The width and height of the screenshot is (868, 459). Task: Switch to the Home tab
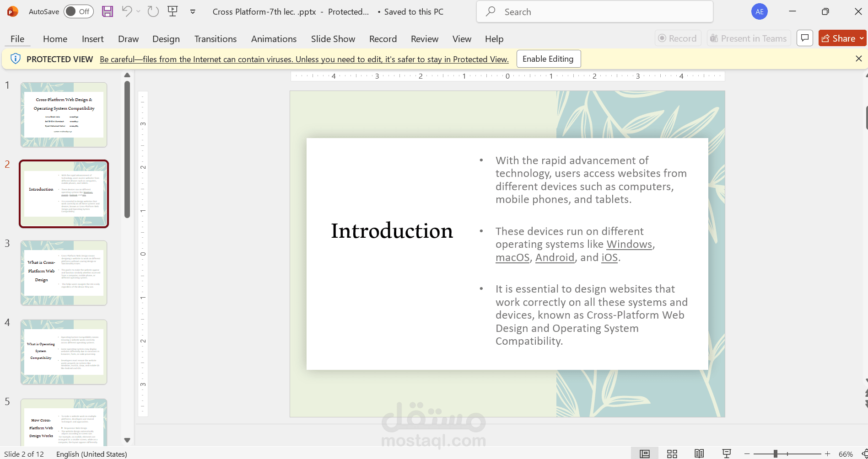(x=55, y=39)
